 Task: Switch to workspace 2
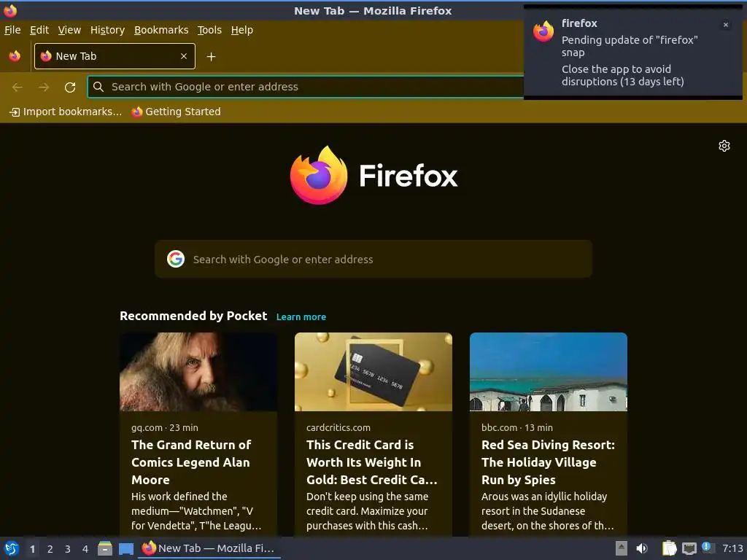click(50, 549)
